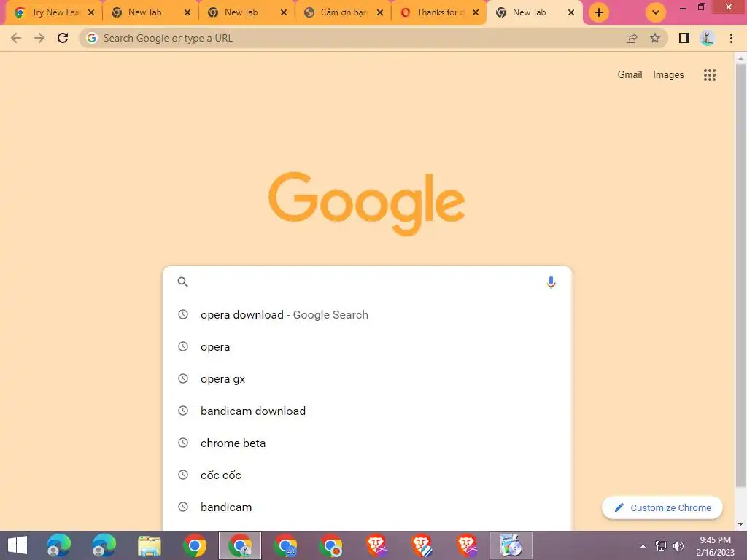Open the Gmail link

click(630, 75)
